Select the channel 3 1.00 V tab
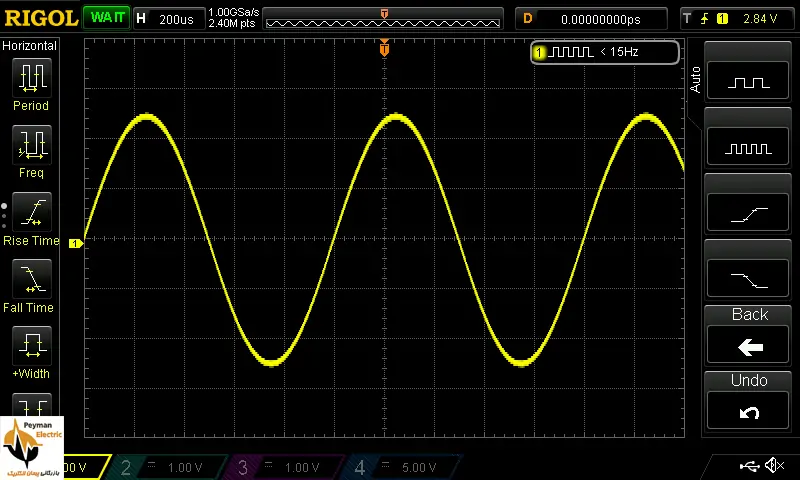This screenshot has width=800, height=480. (283, 467)
